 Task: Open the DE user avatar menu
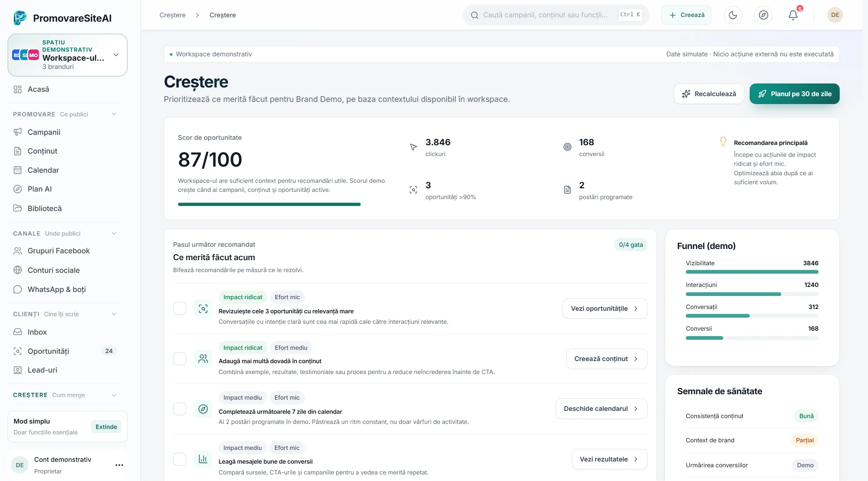click(x=835, y=15)
